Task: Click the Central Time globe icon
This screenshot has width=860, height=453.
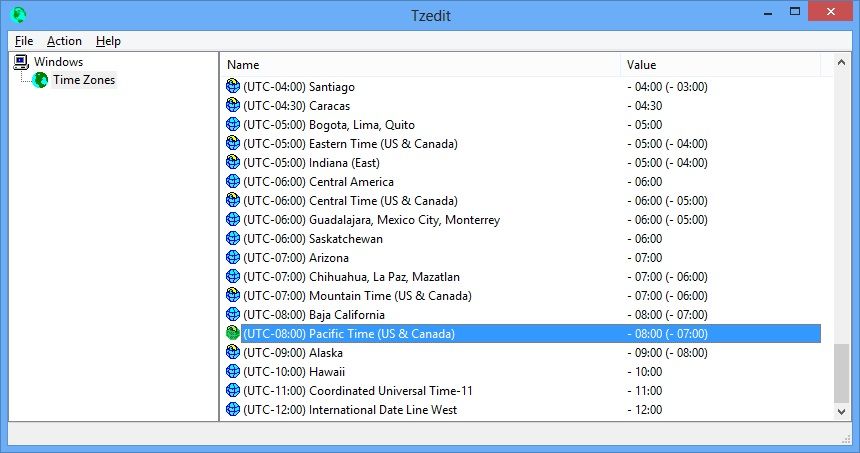Action: tap(233, 200)
